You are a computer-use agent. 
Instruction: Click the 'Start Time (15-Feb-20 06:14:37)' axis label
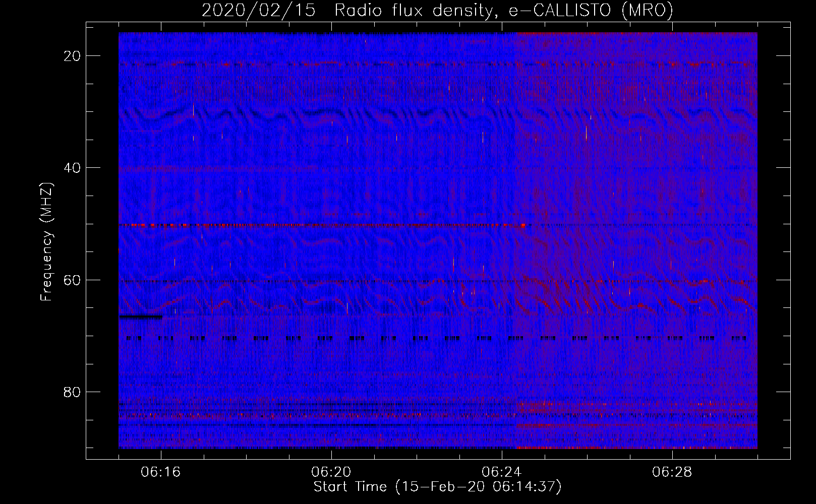pyautogui.click(x=437, y=487)
